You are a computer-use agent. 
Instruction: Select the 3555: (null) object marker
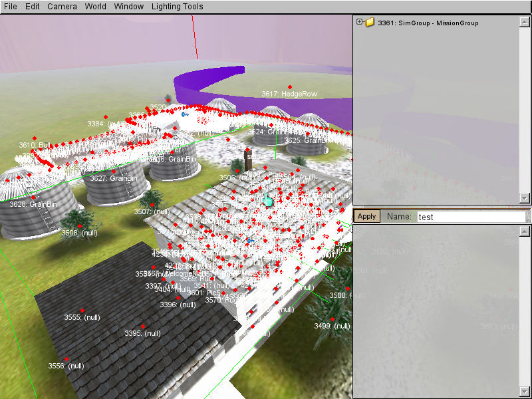tap(82, 311)
